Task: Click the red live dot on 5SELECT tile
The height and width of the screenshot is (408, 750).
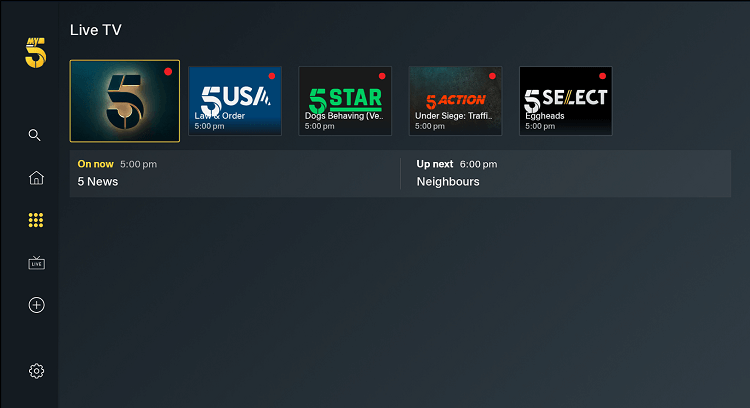Action: 602,76
